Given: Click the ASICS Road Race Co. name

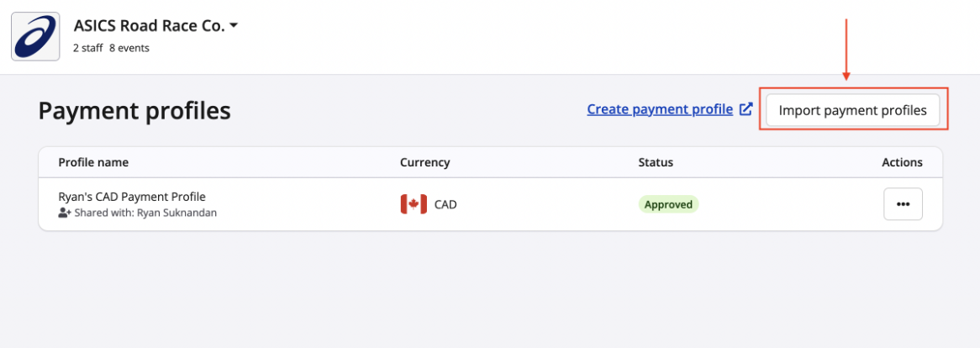Looking at the screenshot, I should tap(149, 26).
